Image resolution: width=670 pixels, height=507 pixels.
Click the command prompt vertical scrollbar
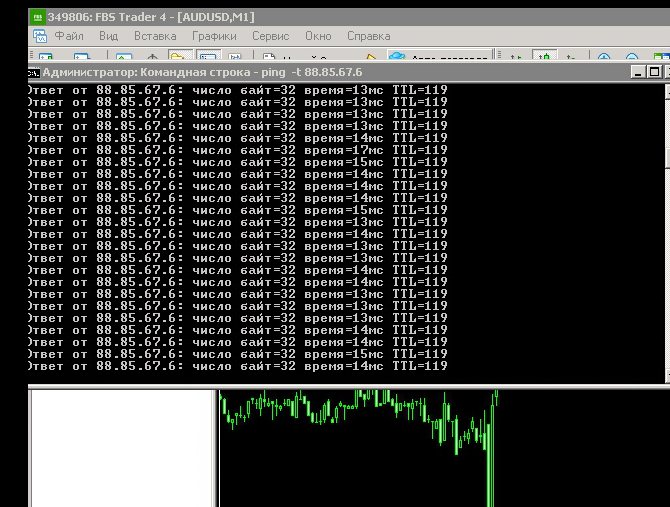coord(667,233)
